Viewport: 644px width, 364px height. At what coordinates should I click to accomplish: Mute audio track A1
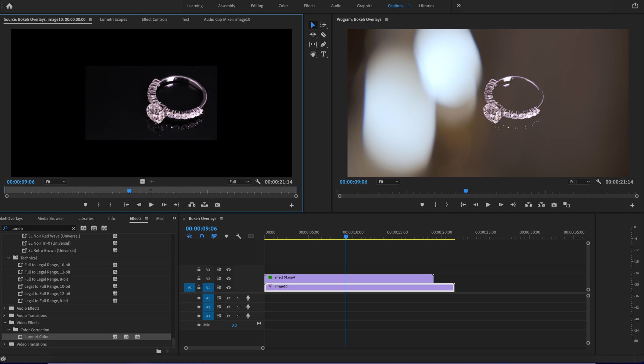[x=229, y=298]
